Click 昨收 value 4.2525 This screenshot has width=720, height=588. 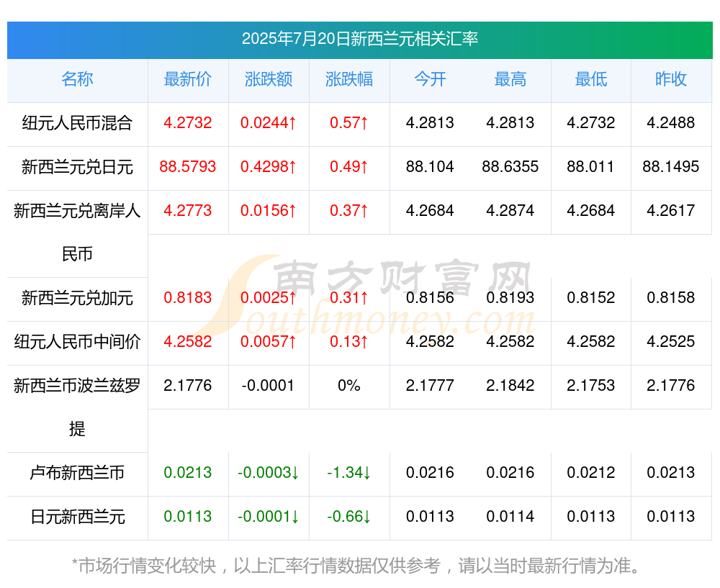(x=671, y=342)
